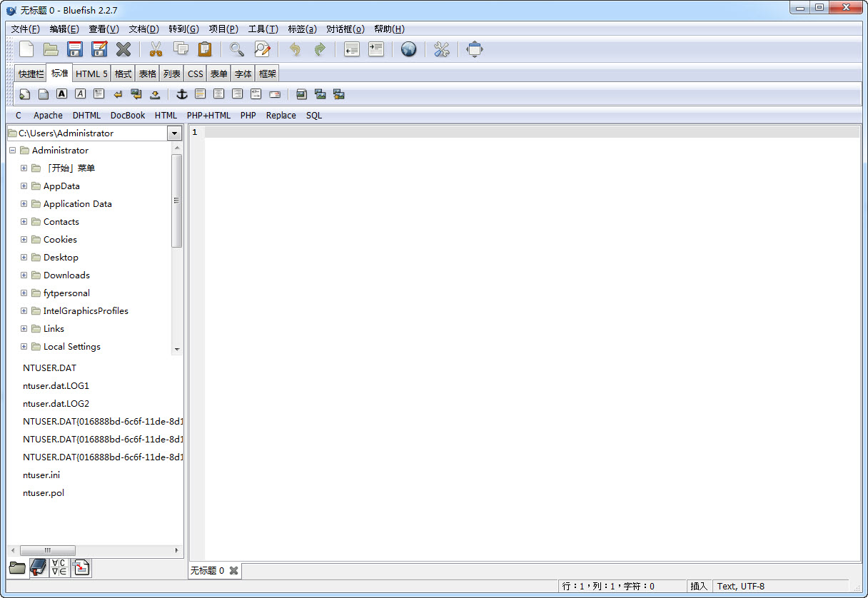This screenshot has width=868, height=598.
Task: Click the Quickstart icon in HTML toolbar
Action: pos(25,94)
